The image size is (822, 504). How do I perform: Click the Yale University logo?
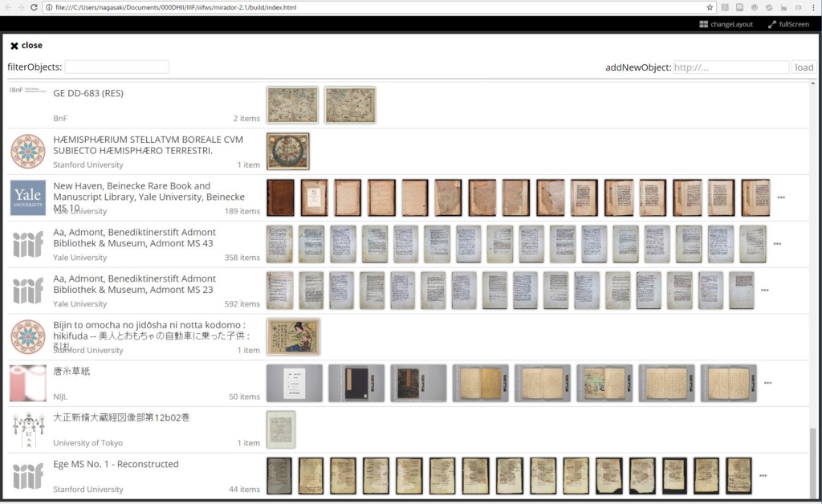point(28,197)
